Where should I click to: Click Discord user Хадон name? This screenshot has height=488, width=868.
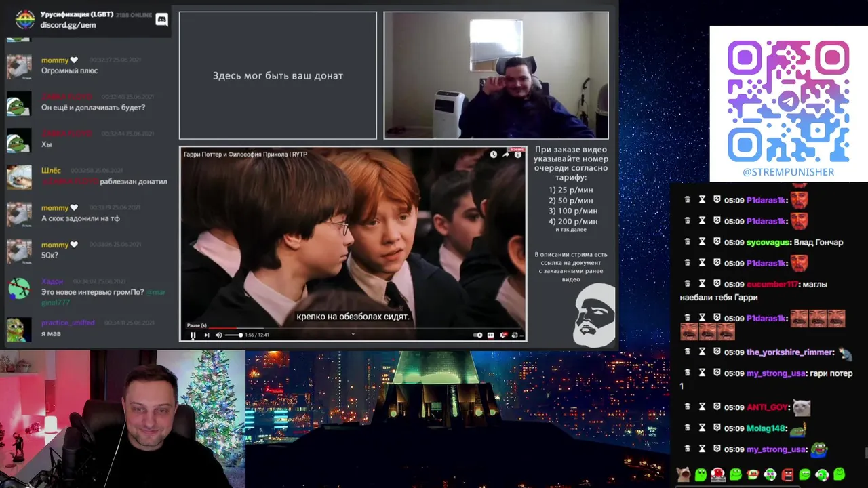(52, 281)
